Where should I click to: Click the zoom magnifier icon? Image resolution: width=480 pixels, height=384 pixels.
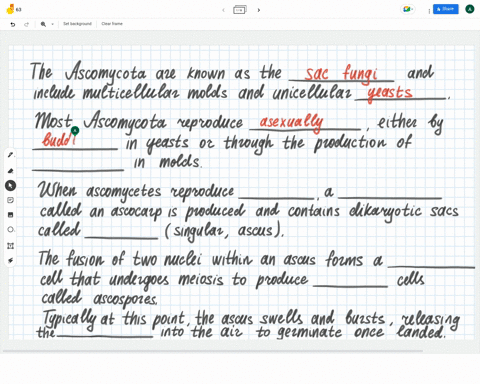tap(43, 24)
